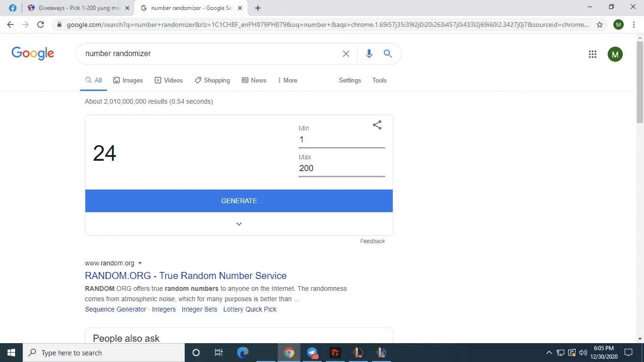The width and height of the screenshot is (644, 362).
Task: Clear the search query with X
Action: point(346,54)
